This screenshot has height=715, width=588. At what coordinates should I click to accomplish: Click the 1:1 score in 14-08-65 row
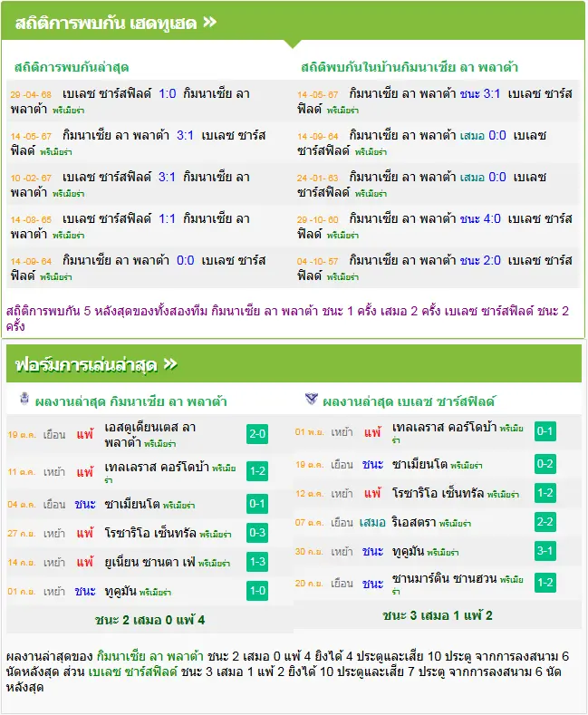[x=168, y=218]
